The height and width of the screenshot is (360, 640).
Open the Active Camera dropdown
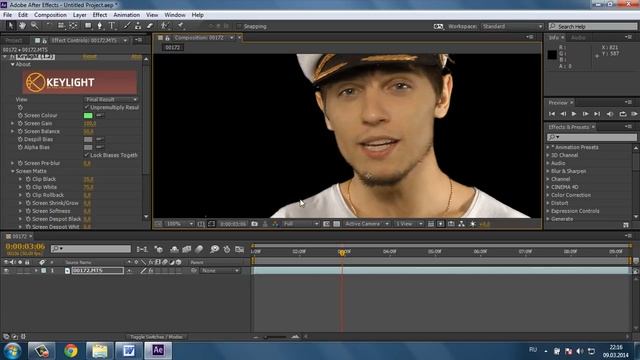tap(367, 224)
